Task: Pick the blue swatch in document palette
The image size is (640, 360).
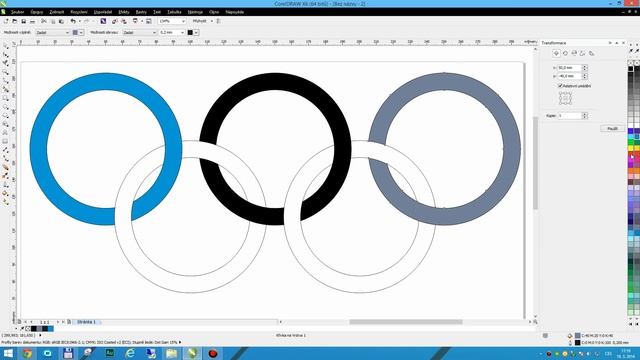Action: click(x=51, y=329)
